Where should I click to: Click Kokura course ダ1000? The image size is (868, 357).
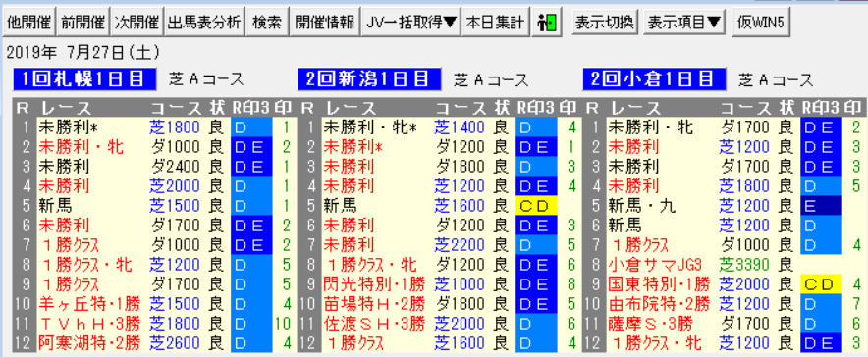(x=744, y=245)
